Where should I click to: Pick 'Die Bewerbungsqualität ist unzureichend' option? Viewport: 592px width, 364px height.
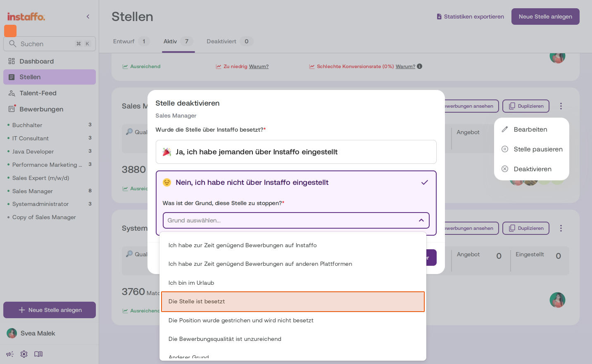point(293,339)
